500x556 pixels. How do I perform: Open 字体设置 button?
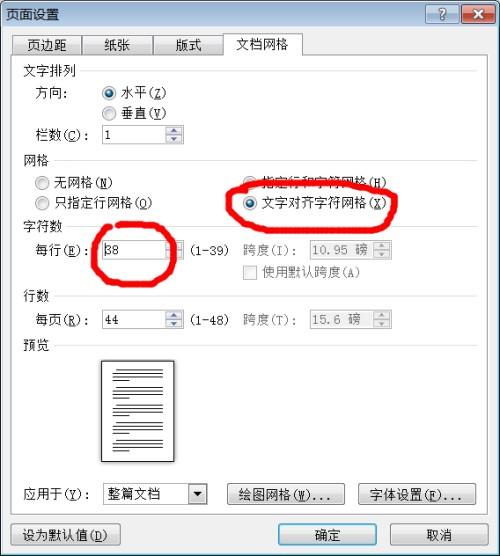tap(417, 494)
